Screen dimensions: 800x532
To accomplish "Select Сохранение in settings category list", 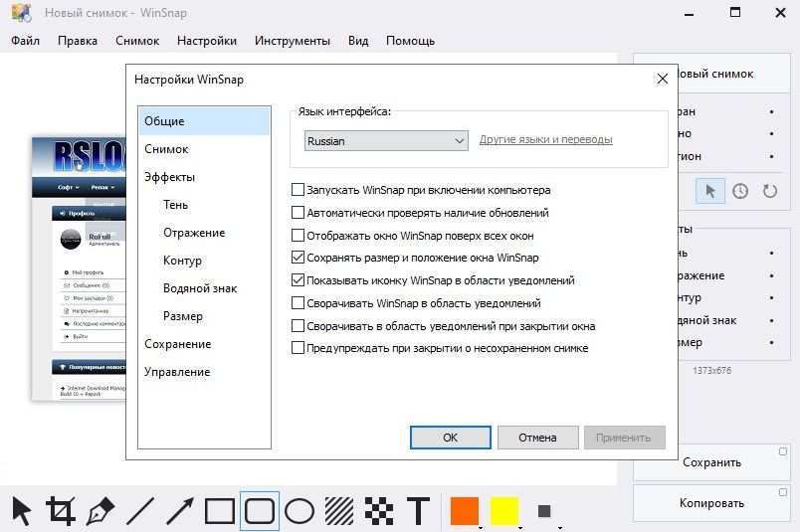I will [x=204, y=344].
